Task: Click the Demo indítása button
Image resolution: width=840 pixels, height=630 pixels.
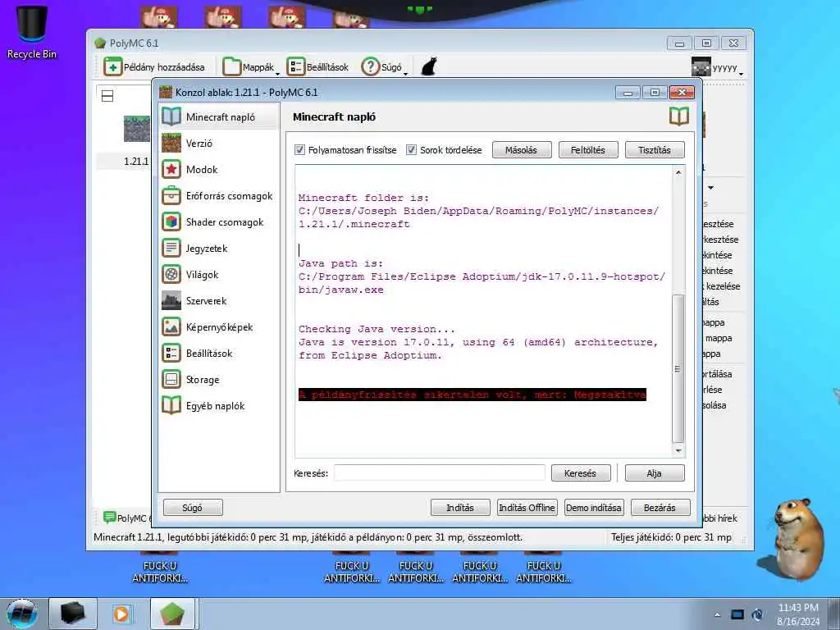Action: (x=594, y=507)
